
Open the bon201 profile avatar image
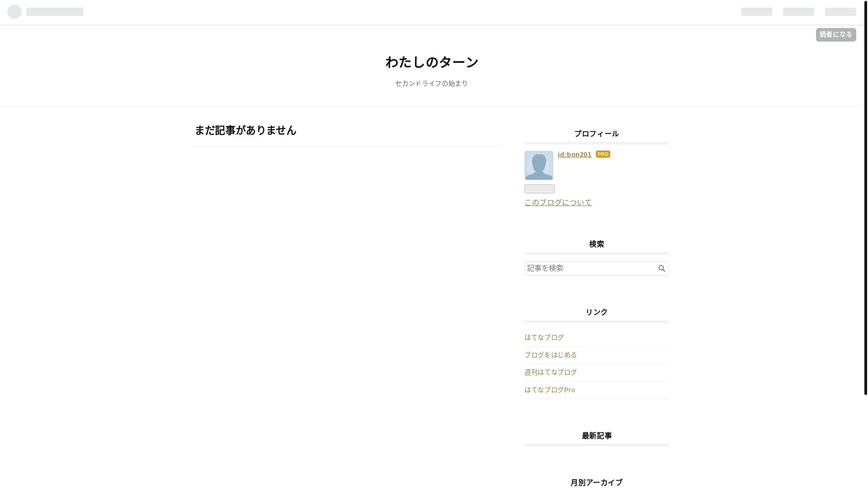pos(539,165)
